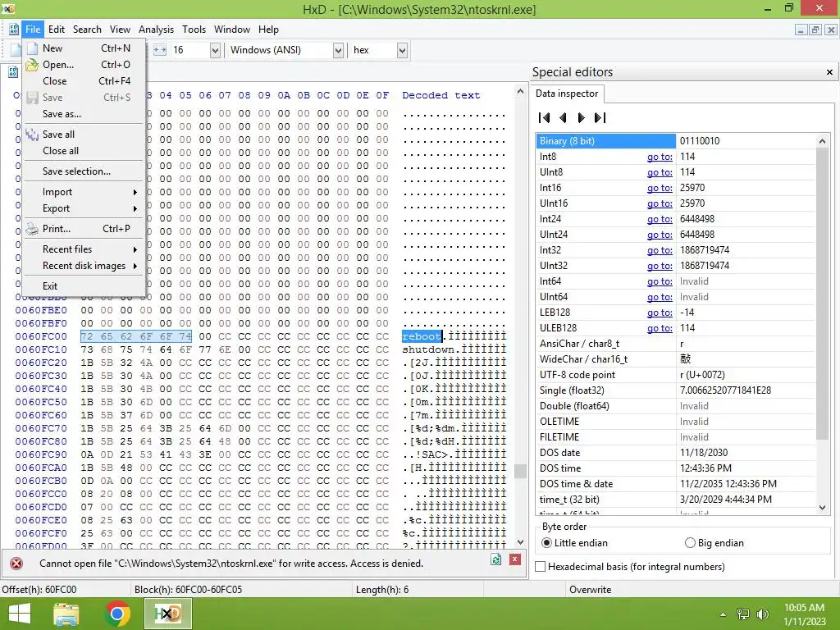Click the New file icon in File menu
This screenshot has width=840, height=630.
click(x=32, y=48)
